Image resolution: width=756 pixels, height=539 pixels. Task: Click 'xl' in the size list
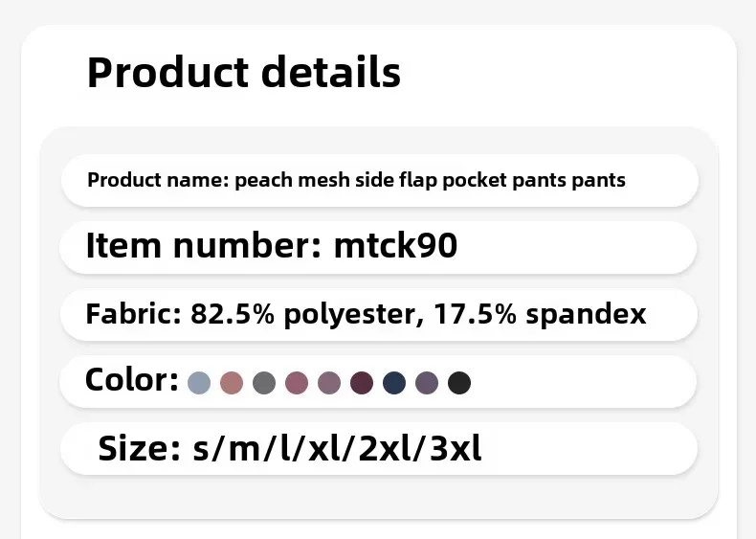point(323,449)
